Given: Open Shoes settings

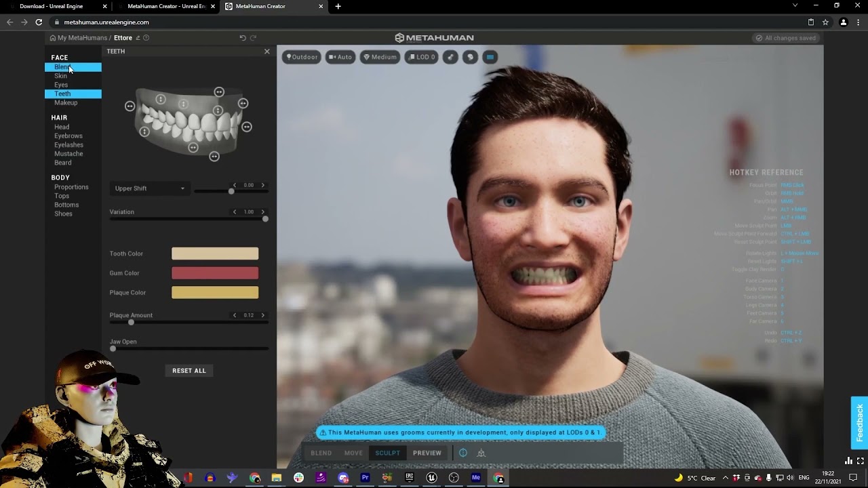Looking at the screenshot, I should coord(63,213).
